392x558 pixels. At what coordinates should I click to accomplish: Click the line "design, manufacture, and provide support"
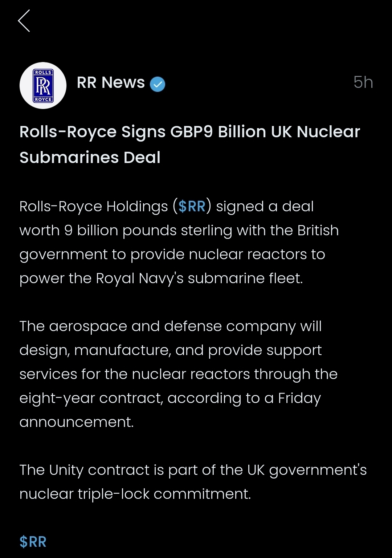(171, 350)
